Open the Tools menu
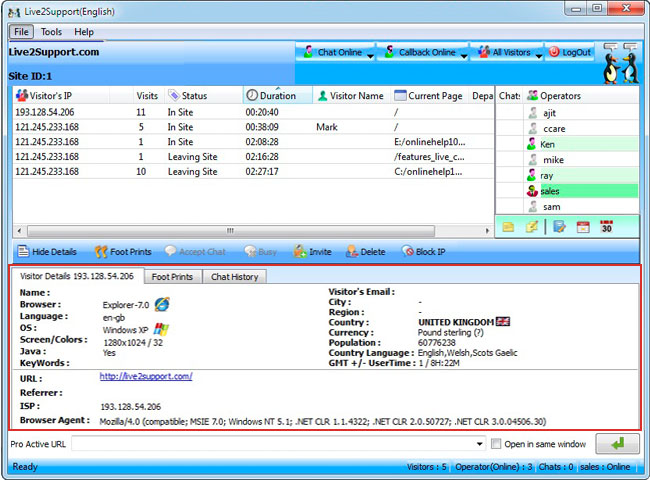The image size is (650, 480). [51, 32]
